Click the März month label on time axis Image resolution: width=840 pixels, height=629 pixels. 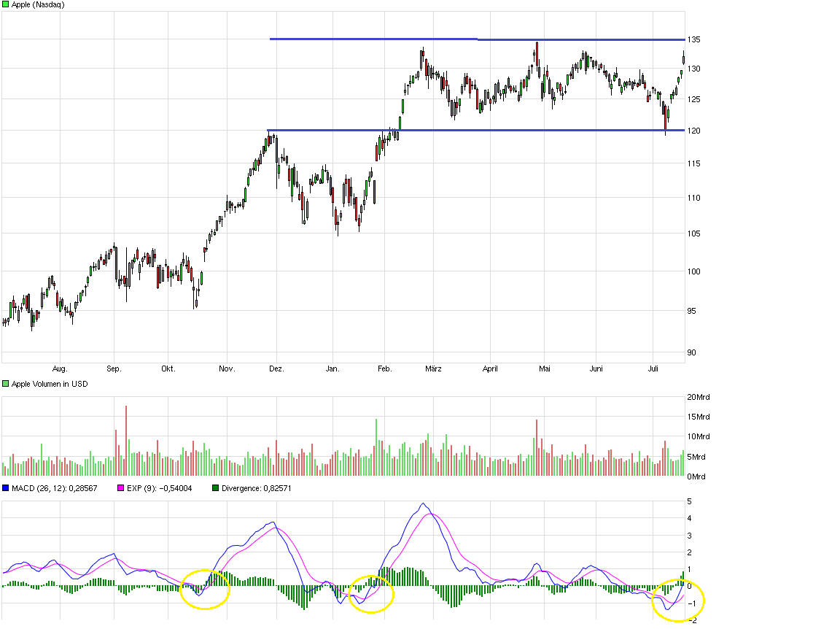tap(434, 368)
